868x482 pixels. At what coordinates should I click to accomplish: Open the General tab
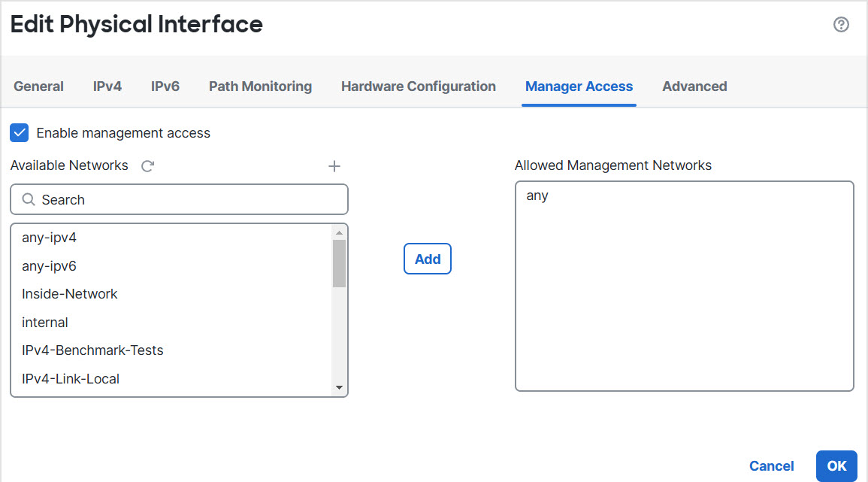click(x=38, y=86)
